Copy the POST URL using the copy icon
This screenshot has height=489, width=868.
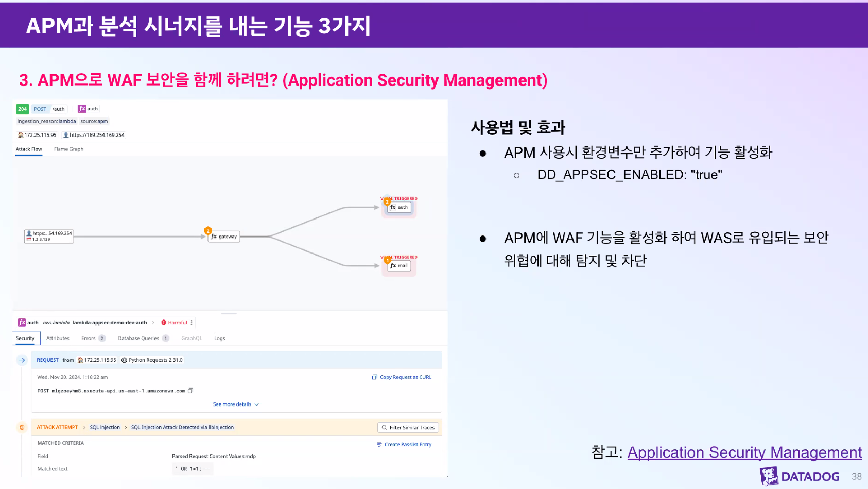[190, 391]
